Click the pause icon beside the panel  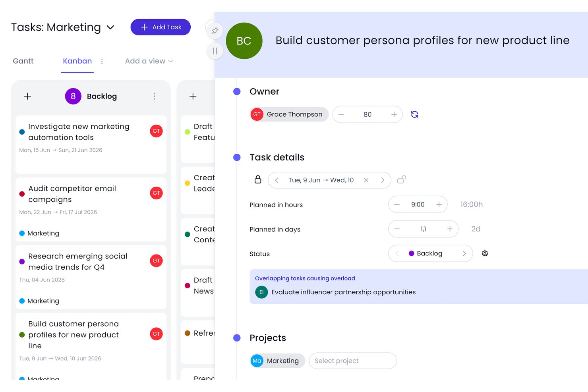tap(215, 51)
